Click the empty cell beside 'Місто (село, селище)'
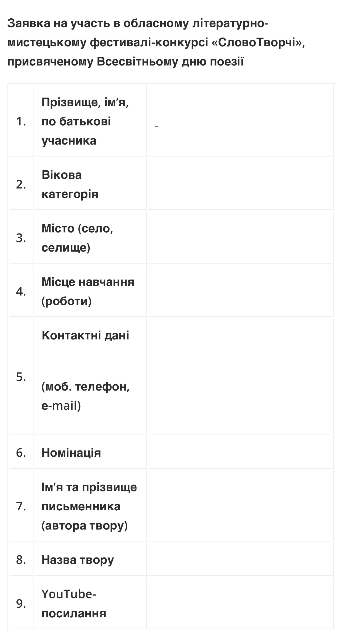 [x=241, y=237]
